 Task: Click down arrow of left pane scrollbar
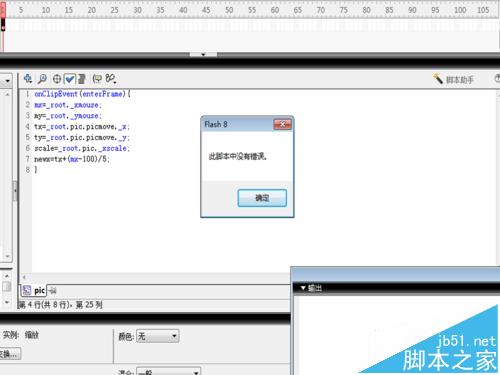point(7,257)
